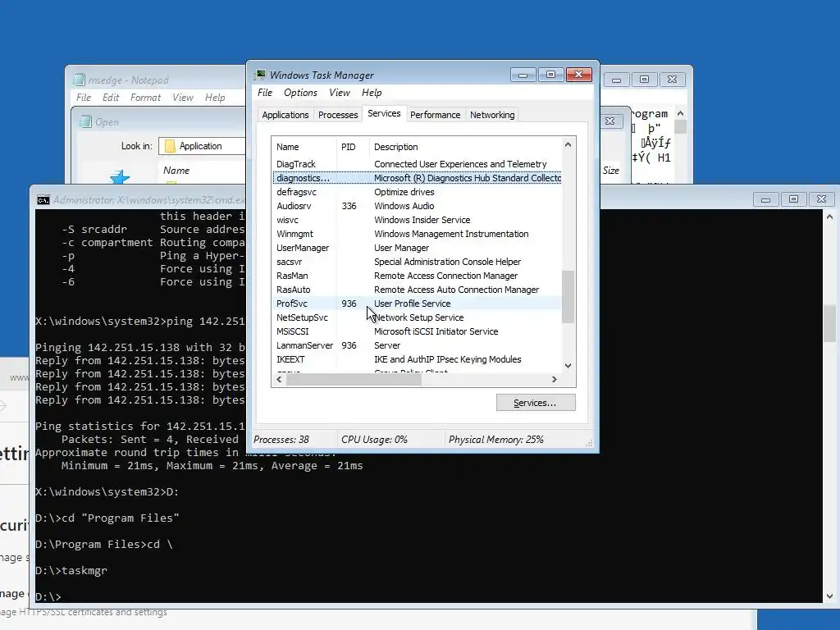Click the folder icon in Look in box
Screen dimensions: 840x630
pyautogui.click(x=170, y=146)
